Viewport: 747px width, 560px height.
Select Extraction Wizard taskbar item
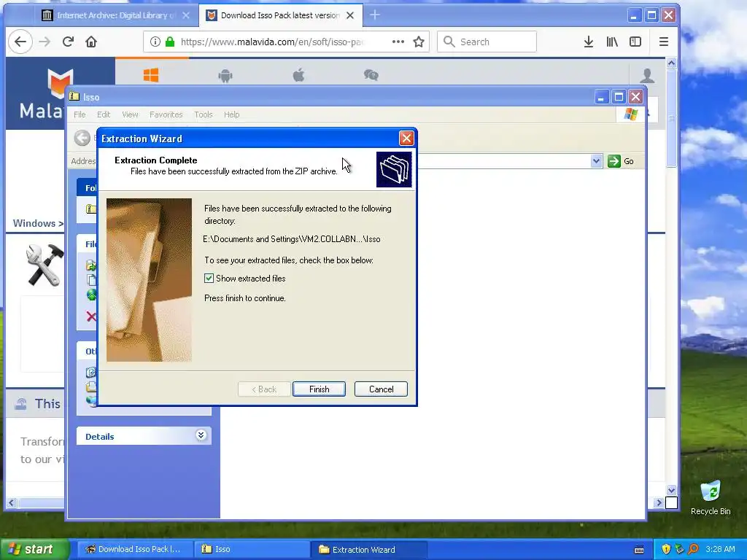(368, 549)
